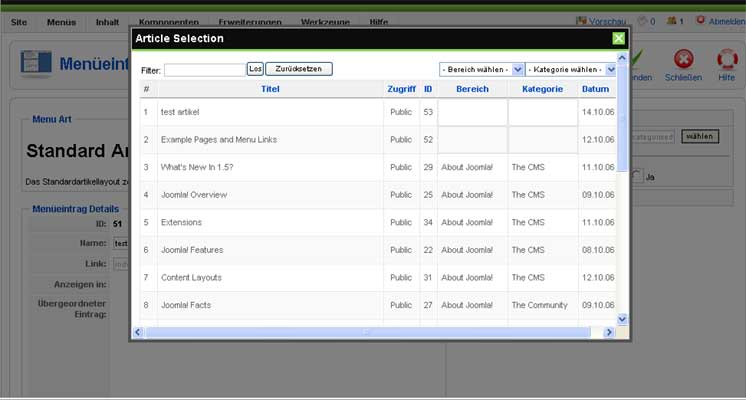Close the Article Selection dialog
This screenshot has width=746, height=400.
click(618, 39)
